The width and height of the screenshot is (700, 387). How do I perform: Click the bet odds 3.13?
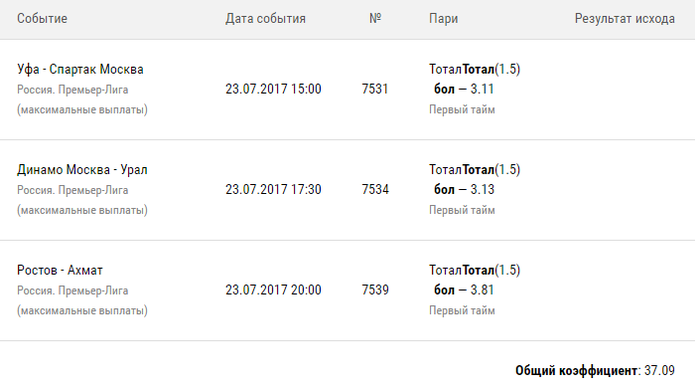(x=482, y=189)
